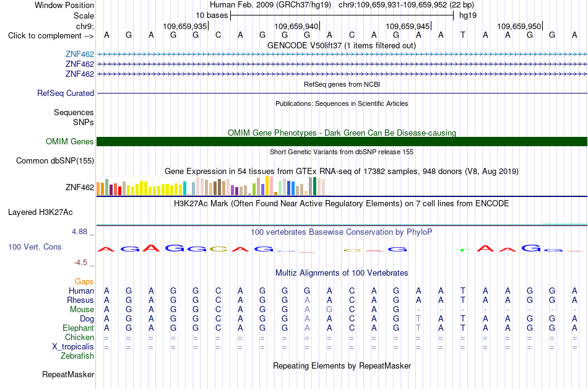The image size is (588, 389).
Task: Click the only T base in reference sequence row
Action: point(463,35)
